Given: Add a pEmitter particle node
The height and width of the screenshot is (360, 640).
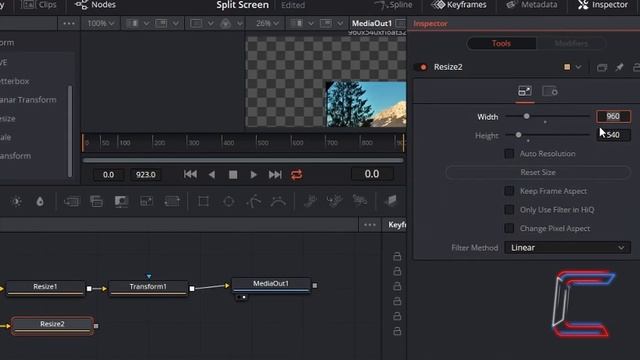Looking at the screenshot, I should tap(310, 201).
